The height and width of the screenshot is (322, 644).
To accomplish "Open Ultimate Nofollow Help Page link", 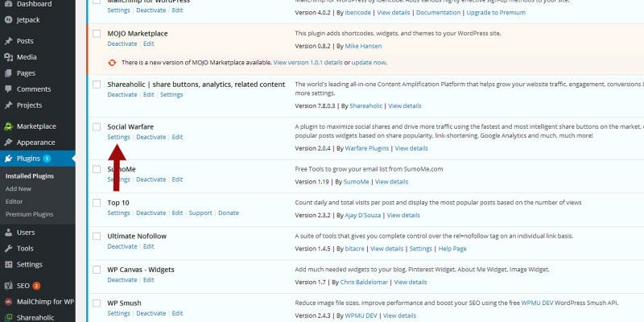I will point(452,249).
